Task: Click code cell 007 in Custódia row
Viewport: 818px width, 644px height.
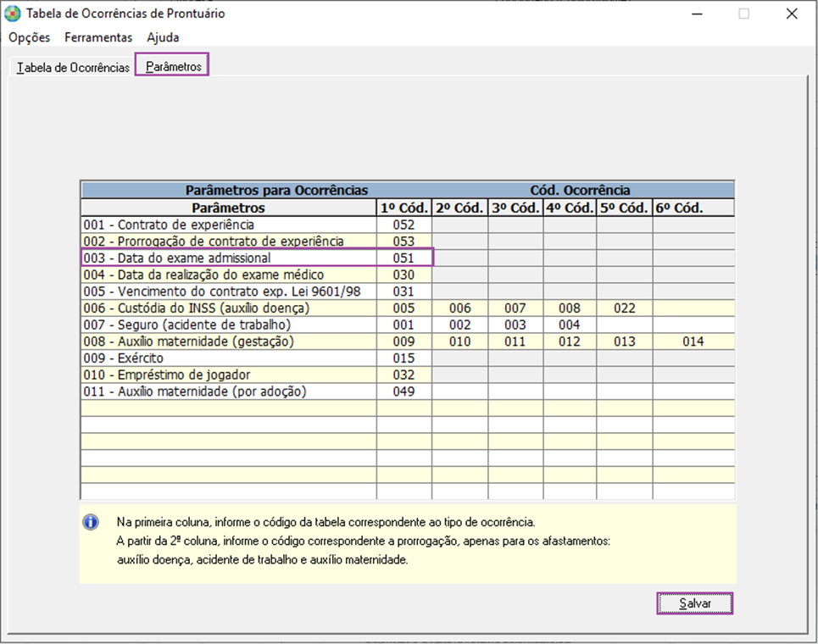Action: pos(515,308)
